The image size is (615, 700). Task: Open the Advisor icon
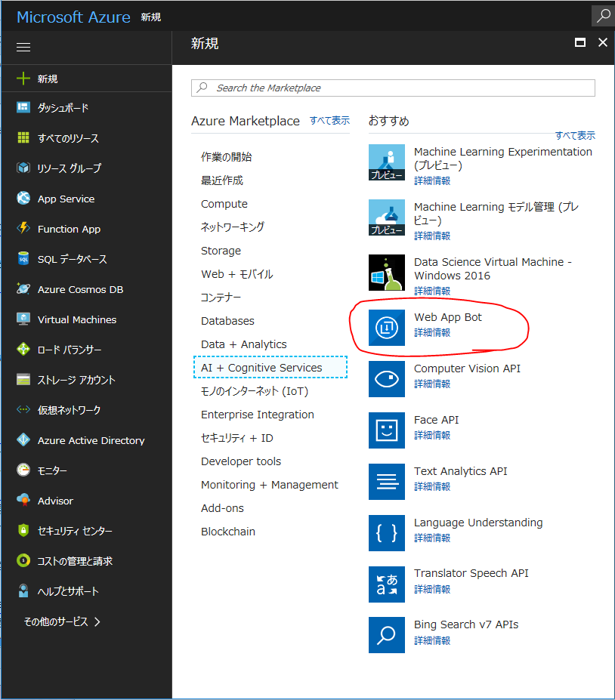(23, 500)
